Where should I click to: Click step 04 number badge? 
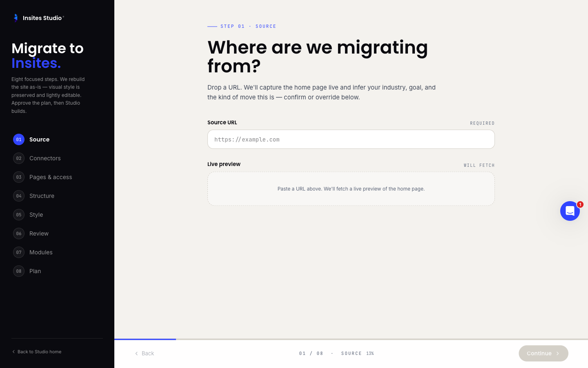[19, 196]
